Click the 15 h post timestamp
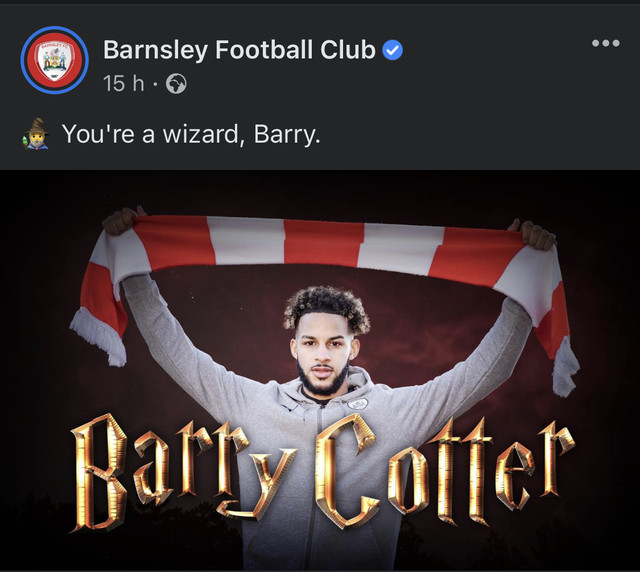Image resolution: width=640 pixels, height=572 pixels. (x=124, y=84)
